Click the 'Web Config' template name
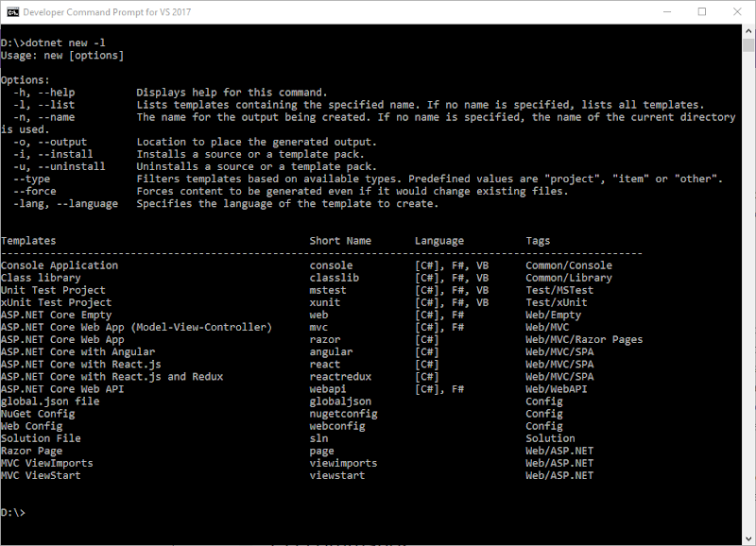The height and width of the screenshot is (546, 756). click(x=32, y=426)
